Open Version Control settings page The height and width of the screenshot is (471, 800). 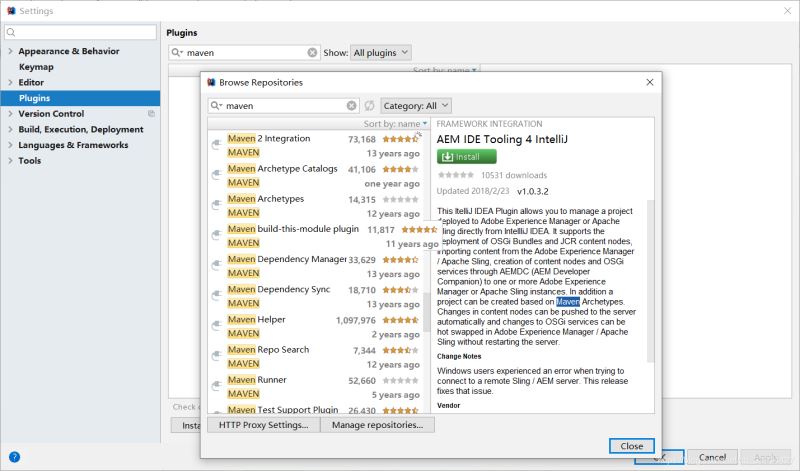pyautogui.click(x=51, y=113)
